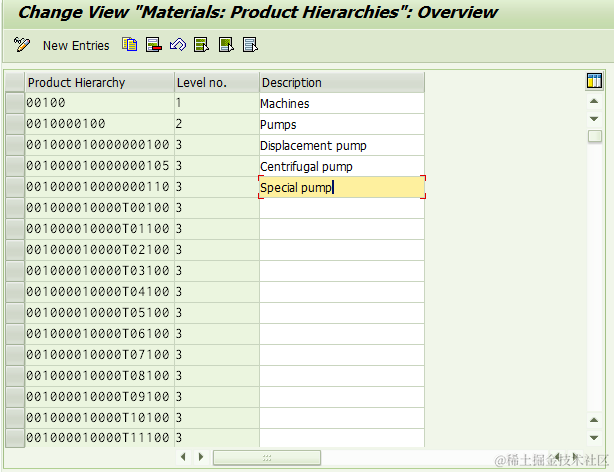The width and height of the screenshot is (614, 472).
Task: Click bottom vertical scroll up arrow
Action: point(594,420)
